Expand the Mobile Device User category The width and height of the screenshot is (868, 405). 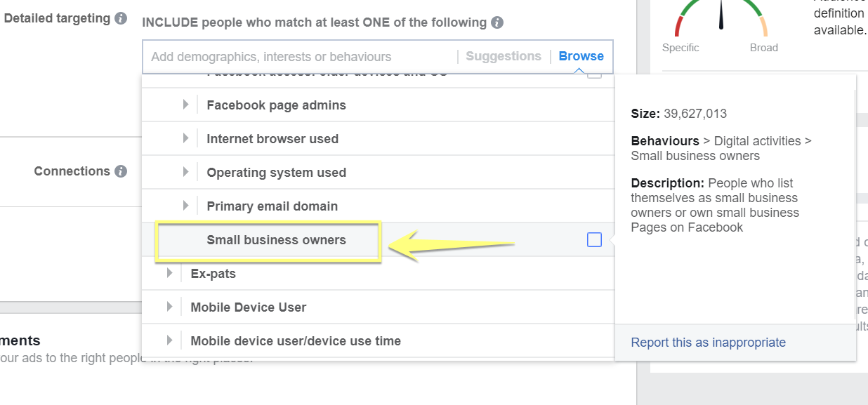point(169,307)
